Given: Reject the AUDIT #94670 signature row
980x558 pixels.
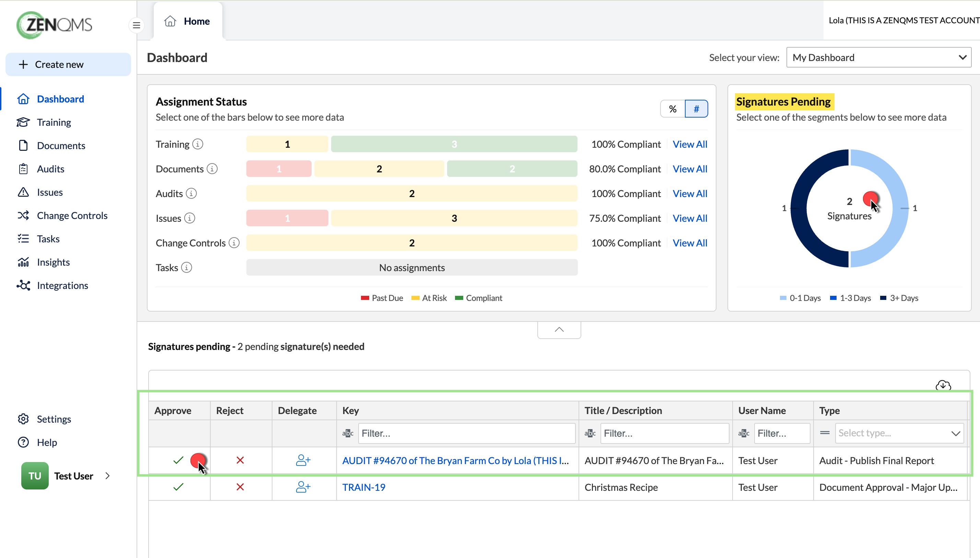Looking at the screenshot, I should 240,460.
